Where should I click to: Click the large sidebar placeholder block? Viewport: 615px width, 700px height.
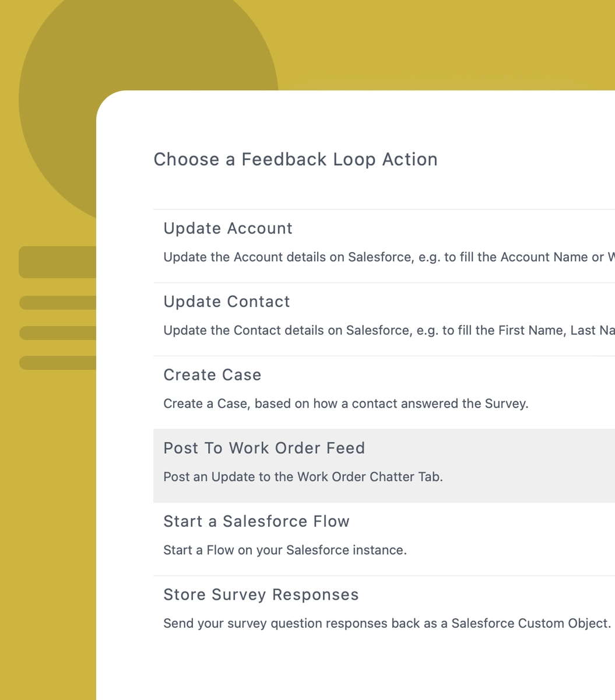(x=58, y=262)
